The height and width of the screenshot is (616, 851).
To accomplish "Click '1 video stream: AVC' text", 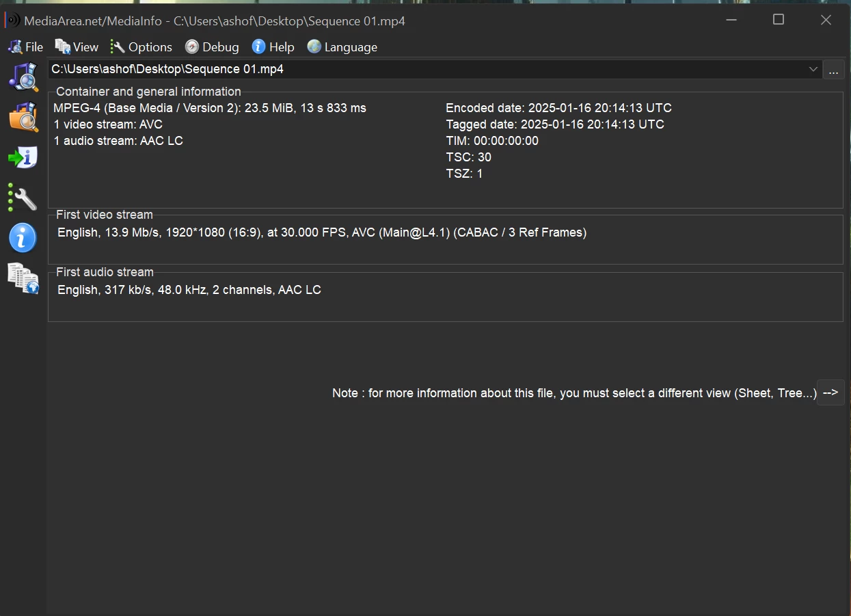I will tap(108, 124).
